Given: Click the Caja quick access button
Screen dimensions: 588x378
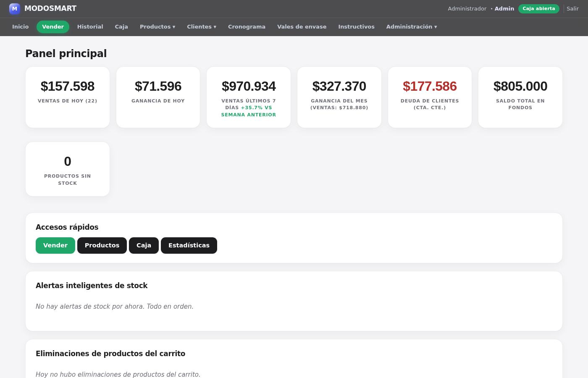Looking at the screenshot, I should click(144, 246).
